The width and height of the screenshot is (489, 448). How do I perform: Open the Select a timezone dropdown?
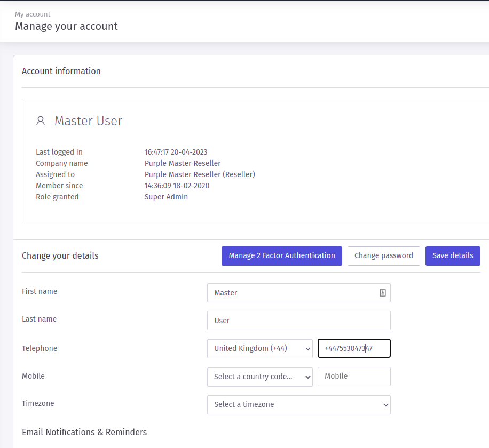[x=299, y=405]
